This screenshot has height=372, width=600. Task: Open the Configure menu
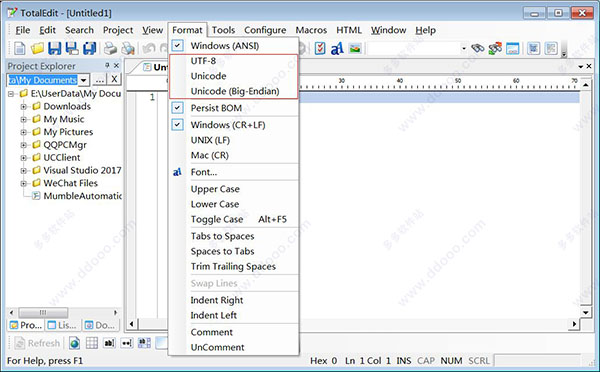pos(265,30)
